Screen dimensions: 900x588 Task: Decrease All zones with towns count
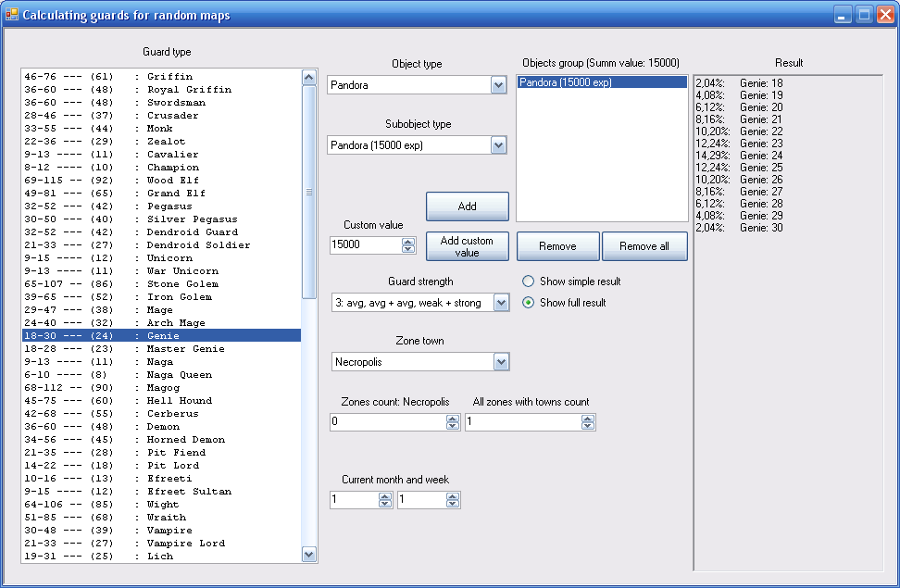(588, 426)
